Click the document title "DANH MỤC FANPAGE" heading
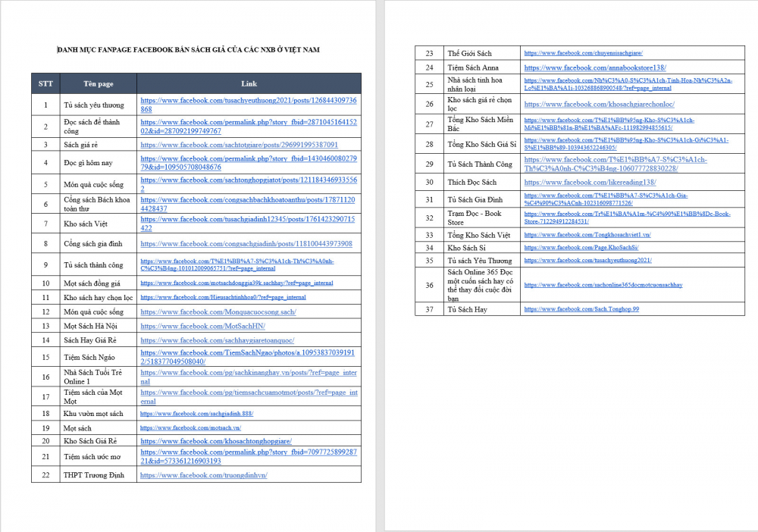758x532 pixels. pyautogui.click(x=189, y=49)
